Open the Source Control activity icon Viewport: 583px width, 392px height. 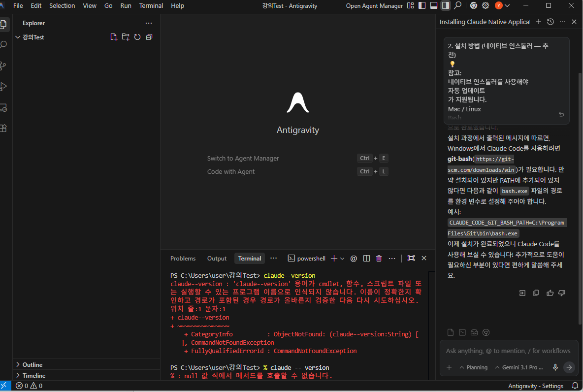pos(3,66)
